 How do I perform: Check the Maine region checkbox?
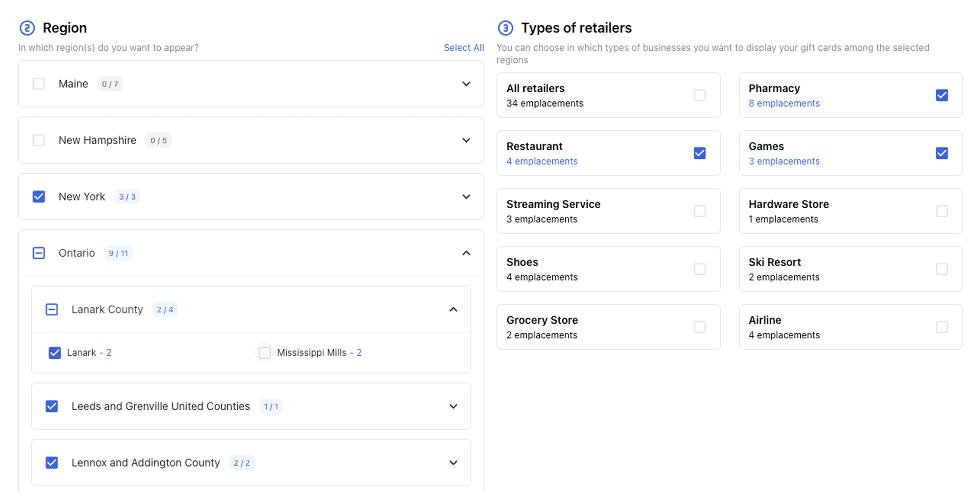point(39,84)
